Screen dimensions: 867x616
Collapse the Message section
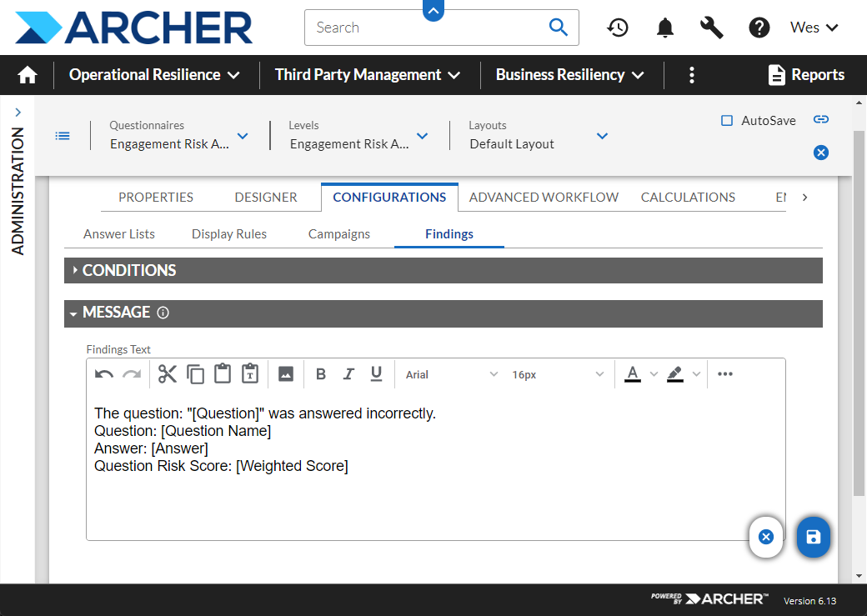(x=443, y=313)
